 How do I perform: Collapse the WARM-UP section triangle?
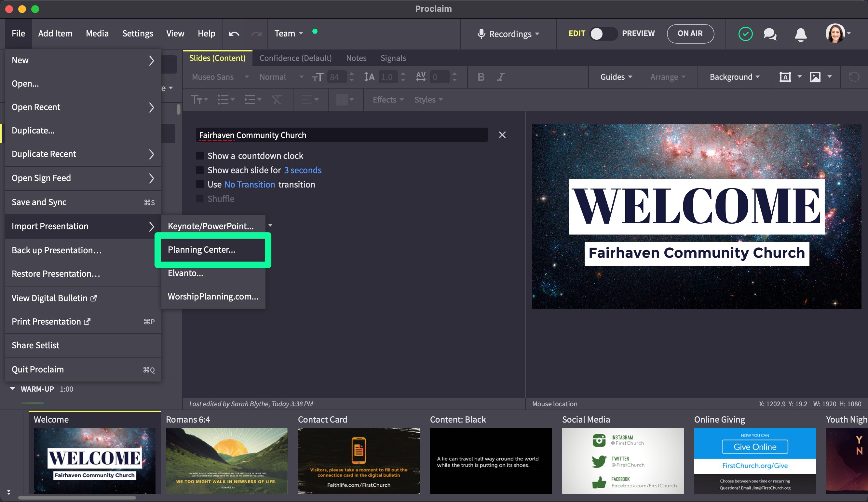12,389
